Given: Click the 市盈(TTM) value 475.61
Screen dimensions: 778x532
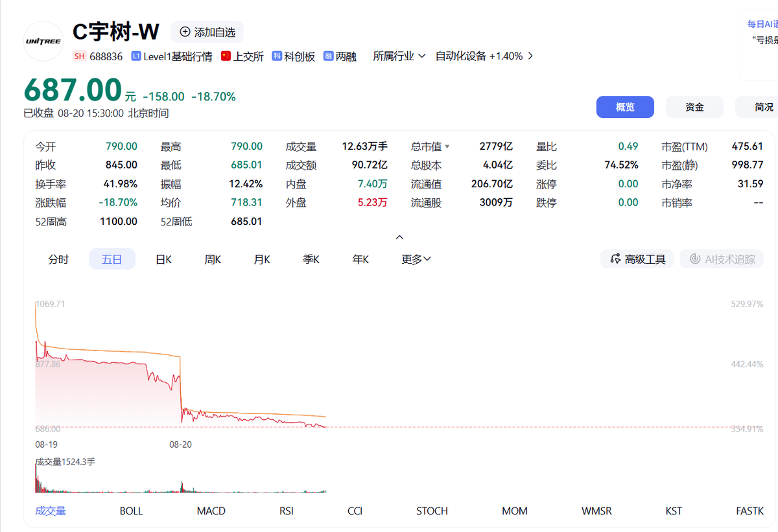Looking at the screenshot, I should click(748, 146).
